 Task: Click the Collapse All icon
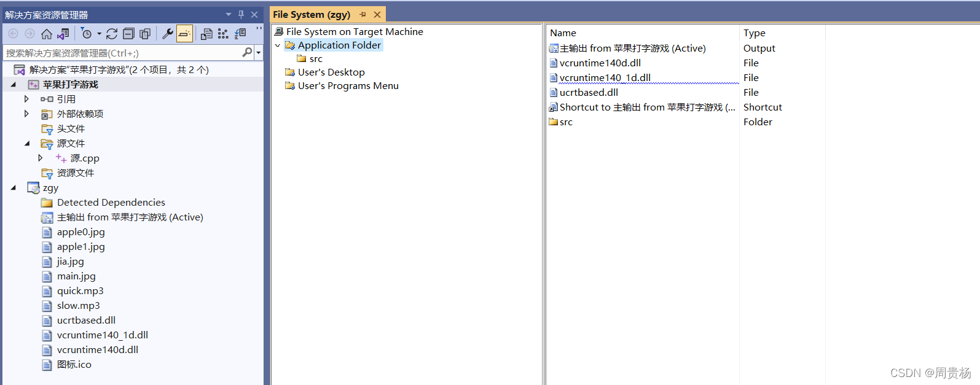pos(128,34)
